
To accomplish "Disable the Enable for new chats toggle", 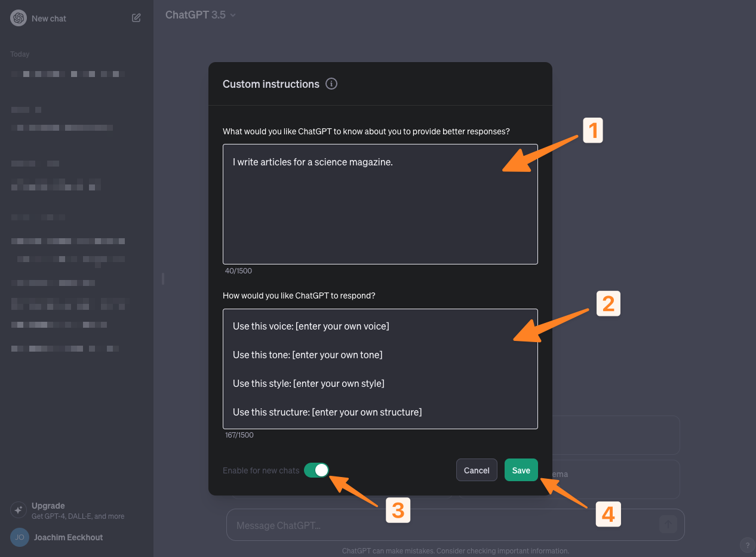I will tap(316, 470).
